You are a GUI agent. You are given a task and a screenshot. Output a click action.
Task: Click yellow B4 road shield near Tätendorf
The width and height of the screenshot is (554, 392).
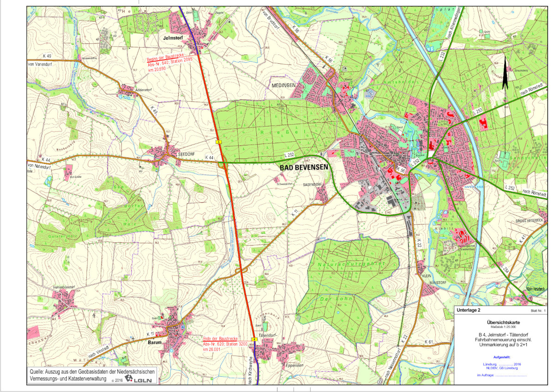[x=253, y=339]
